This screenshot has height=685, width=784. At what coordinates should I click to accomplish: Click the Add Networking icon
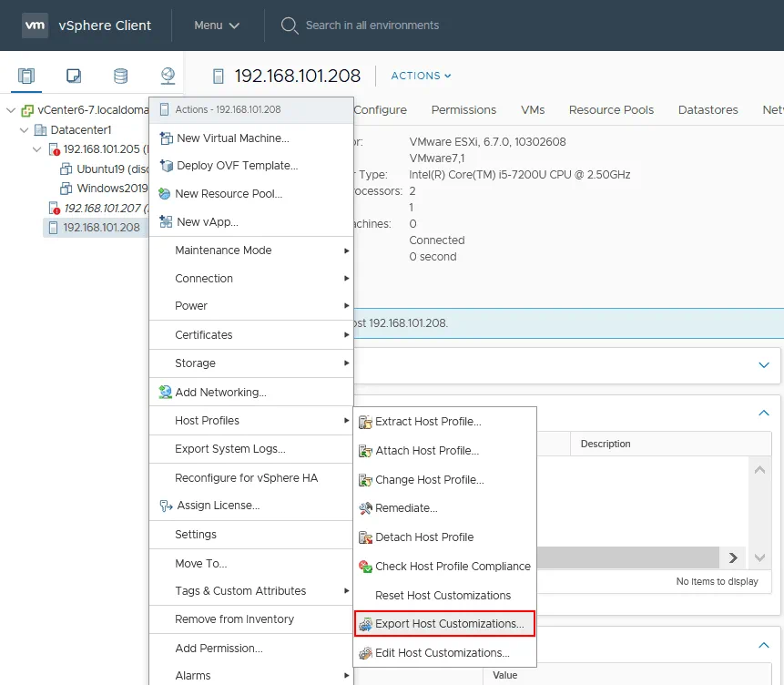coord(165,393)
